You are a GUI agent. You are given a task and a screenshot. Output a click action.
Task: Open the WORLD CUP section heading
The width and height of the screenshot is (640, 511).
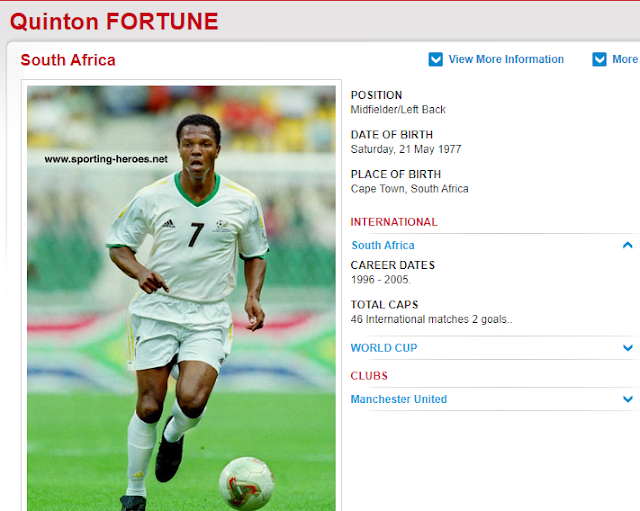(384, 348)
